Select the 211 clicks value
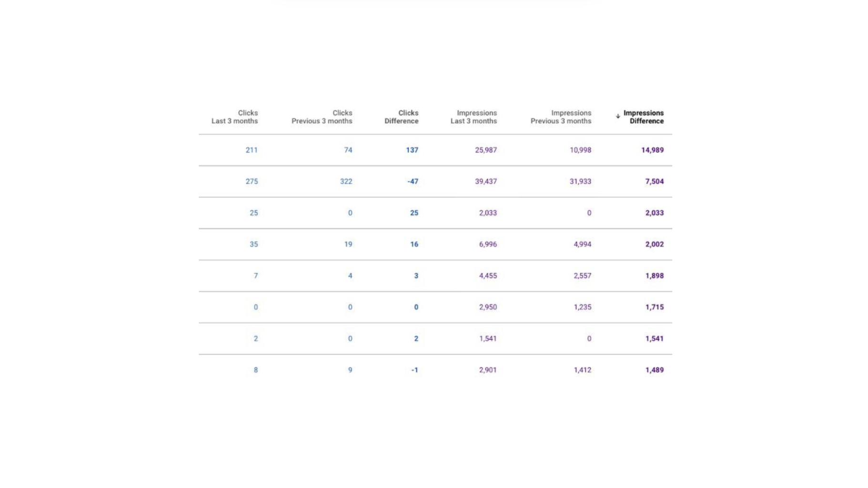 click(x=252, y=150)
